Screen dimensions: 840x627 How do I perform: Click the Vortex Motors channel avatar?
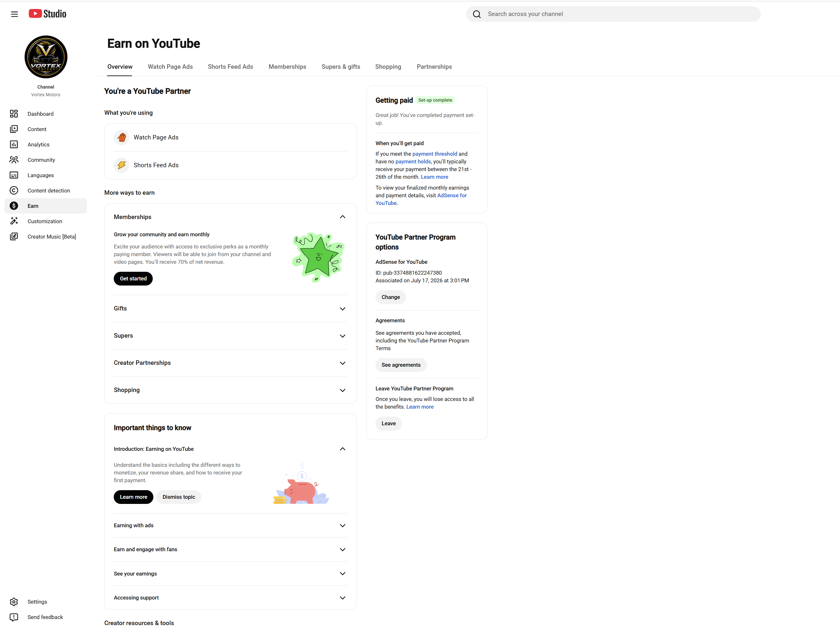[46, 57]
